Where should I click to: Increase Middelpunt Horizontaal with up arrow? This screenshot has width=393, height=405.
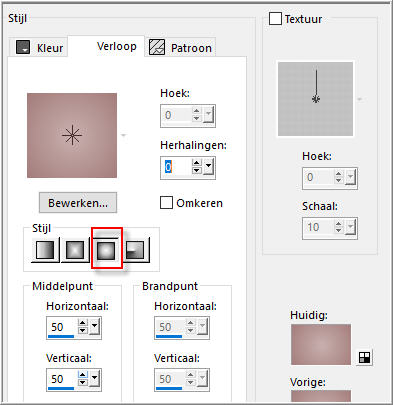pos(83,323)
